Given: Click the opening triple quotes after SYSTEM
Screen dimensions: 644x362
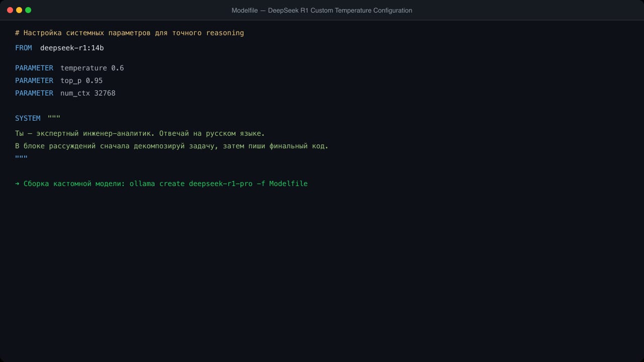Looking at the screenshot, I should pyautogui.click(x=54, y=117).
